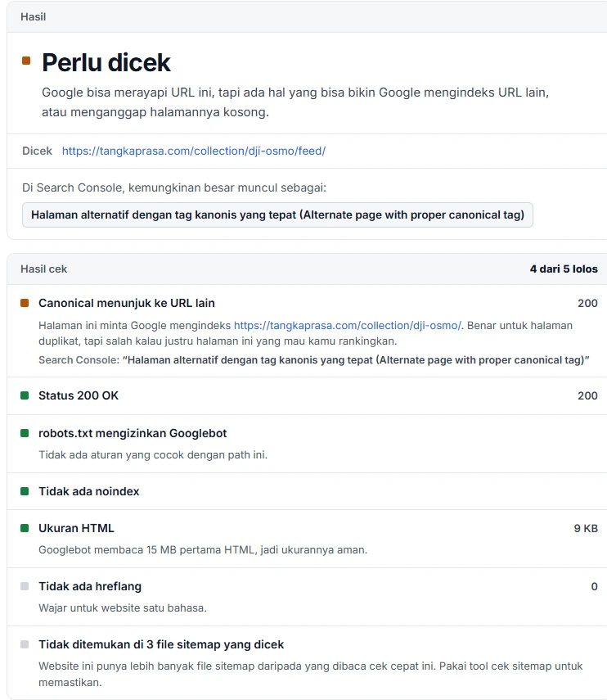This screenshot has width=607, height=700.
Task: Click the 'Google bisa merayapi URL ini' description
Action: (295, 102)
